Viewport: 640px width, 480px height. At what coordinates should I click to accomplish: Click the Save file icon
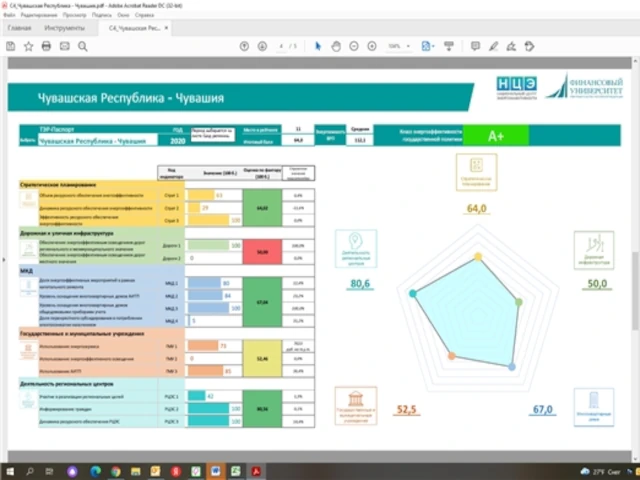(x=11, y=46)
